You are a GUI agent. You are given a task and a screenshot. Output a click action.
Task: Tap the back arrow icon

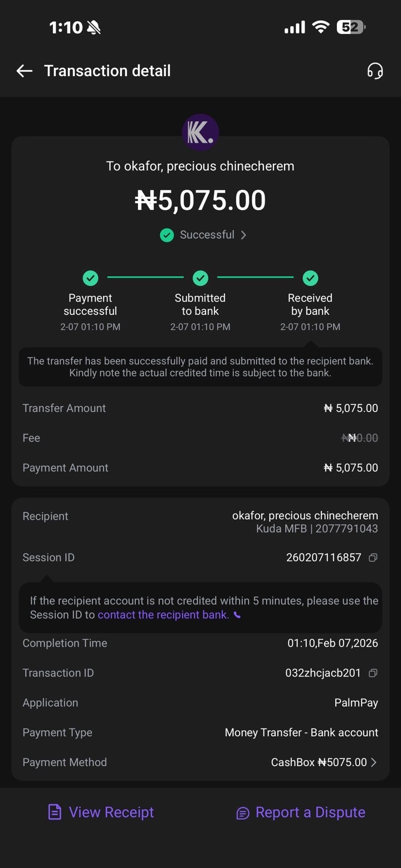tap(25, 71)
